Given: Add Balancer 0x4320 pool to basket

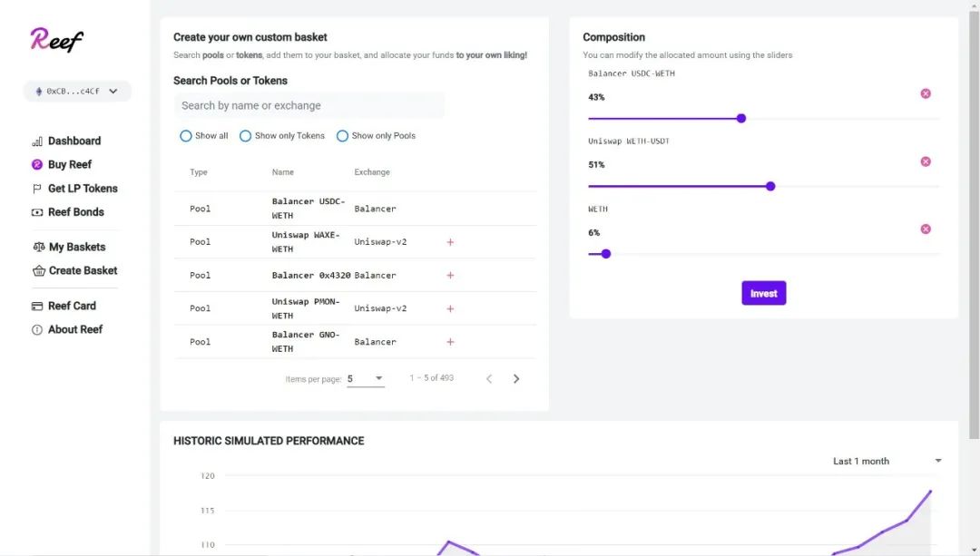Looking at the screenshot, I should pyautogui.click(x=450, y=276).
